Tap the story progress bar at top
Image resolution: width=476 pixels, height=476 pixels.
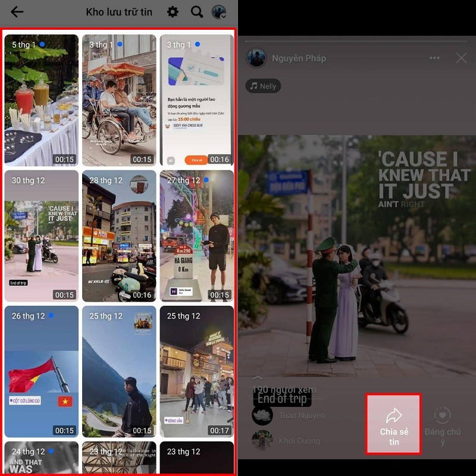coord(357,40)
